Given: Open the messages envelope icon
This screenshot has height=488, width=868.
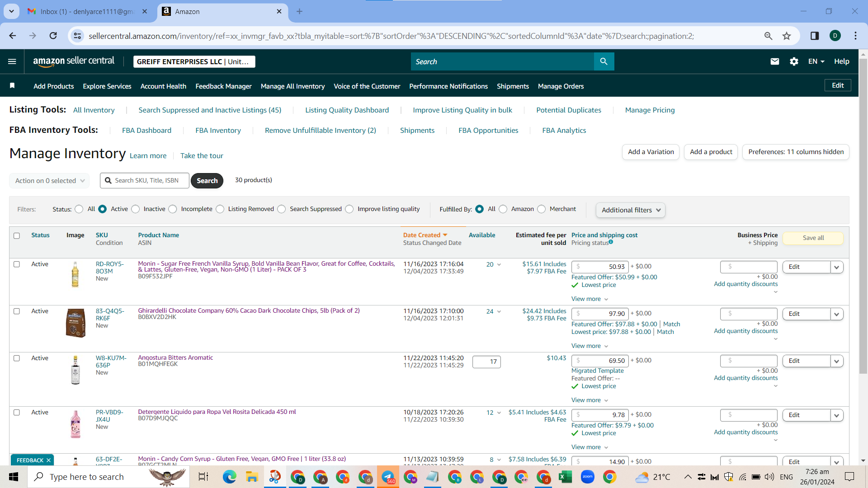Looking at the screenshot, I should pos(774,61).
